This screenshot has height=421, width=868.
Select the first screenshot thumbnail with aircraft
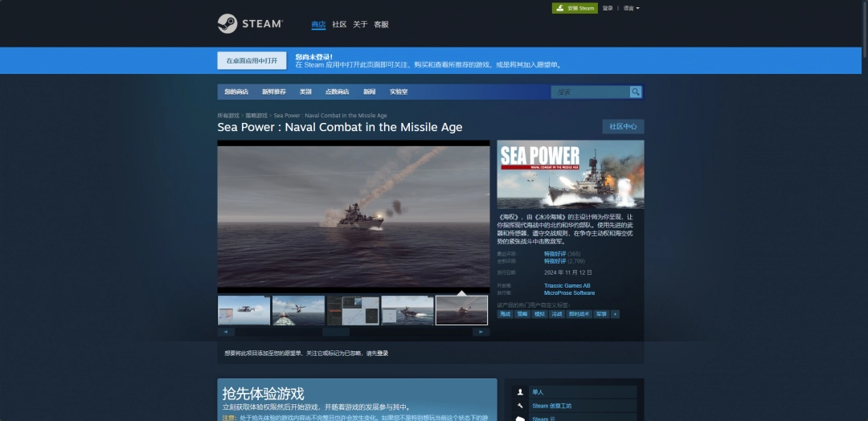[244, 310]
